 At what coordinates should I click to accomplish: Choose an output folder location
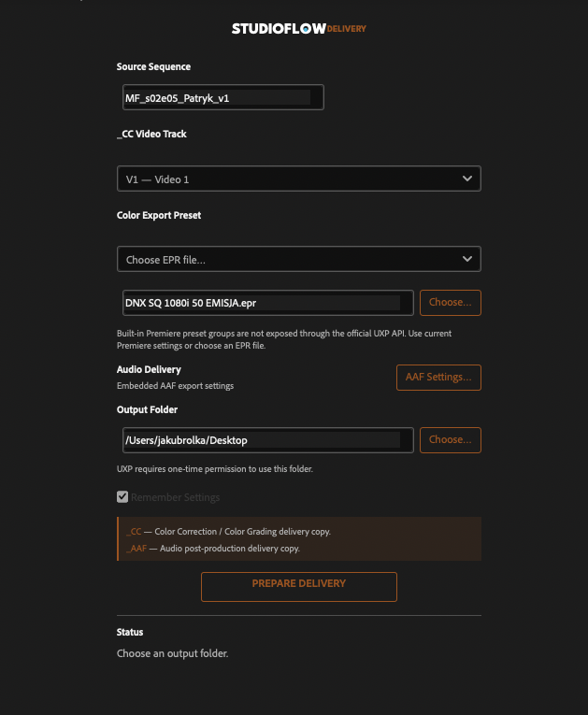point(451,440)
